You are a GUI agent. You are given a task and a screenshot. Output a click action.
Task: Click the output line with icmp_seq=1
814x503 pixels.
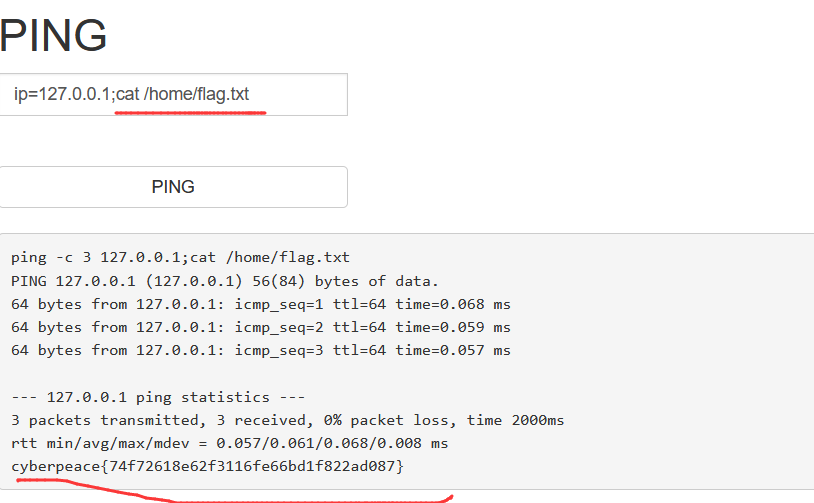coord(261,304)
